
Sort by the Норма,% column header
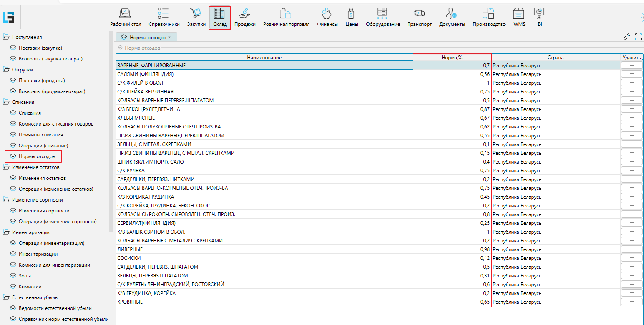(x=452, y=58)
